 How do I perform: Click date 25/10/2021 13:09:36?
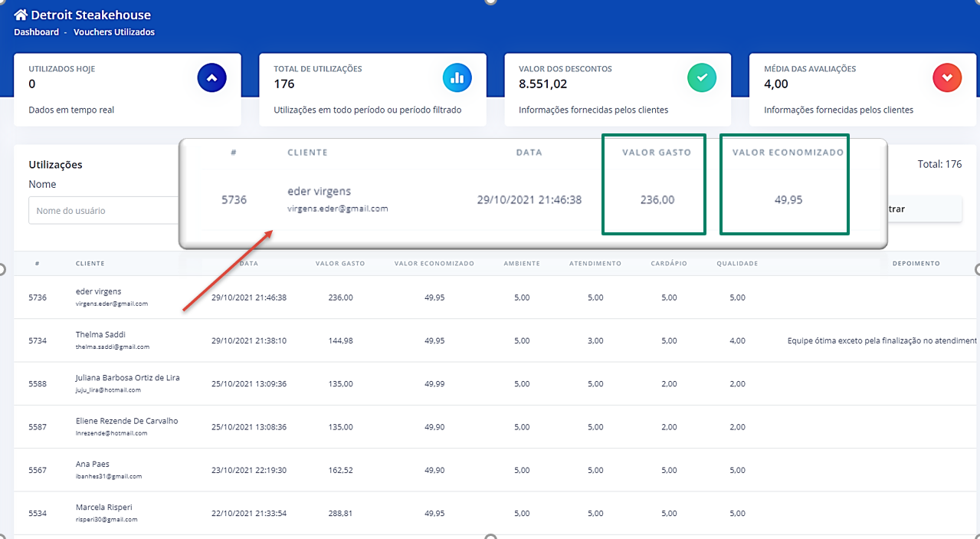click(x=249, y=384)
